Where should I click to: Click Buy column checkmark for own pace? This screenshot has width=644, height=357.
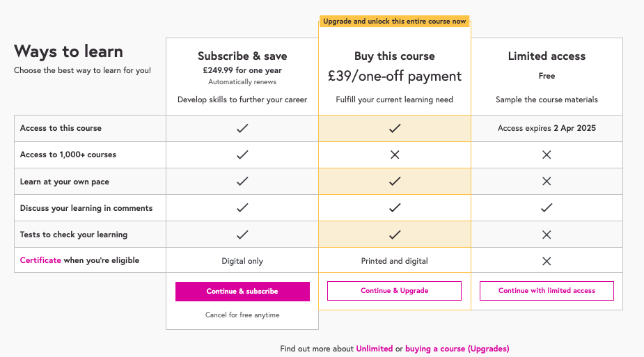pos(395,181)
